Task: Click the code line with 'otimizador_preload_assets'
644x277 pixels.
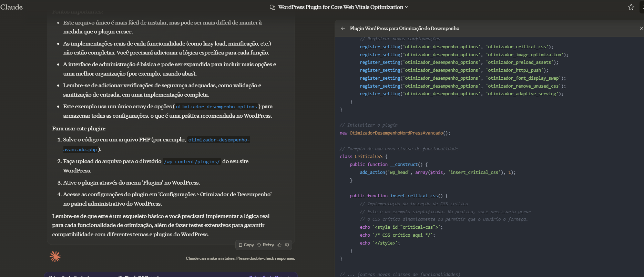Action: (459, 62)
